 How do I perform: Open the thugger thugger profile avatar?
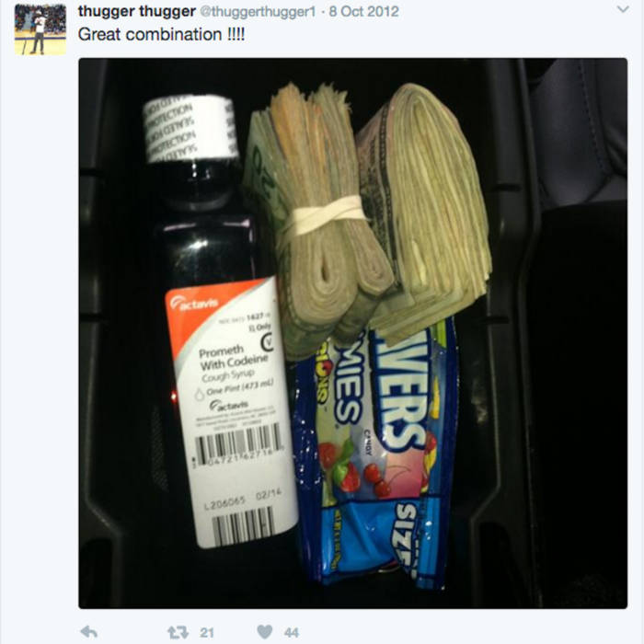tap(40, 29)
